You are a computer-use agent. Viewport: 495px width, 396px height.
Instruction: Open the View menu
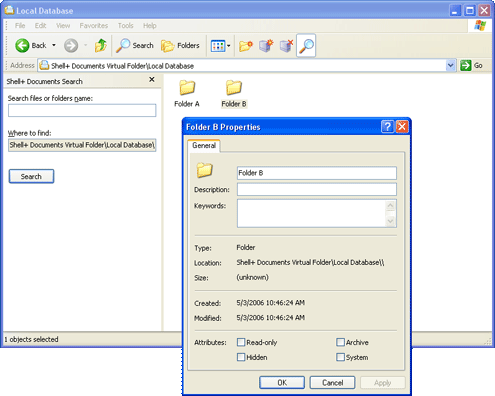pos(63,26)
